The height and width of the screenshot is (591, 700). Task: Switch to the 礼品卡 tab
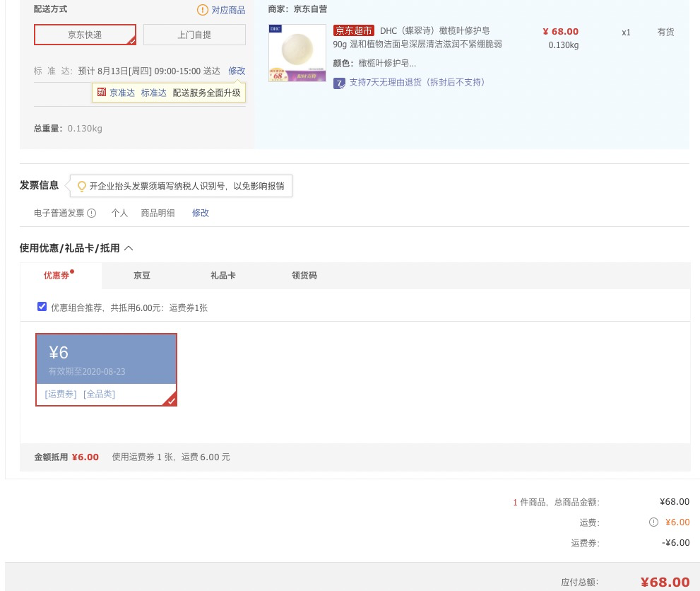click(x=223, y=276)
